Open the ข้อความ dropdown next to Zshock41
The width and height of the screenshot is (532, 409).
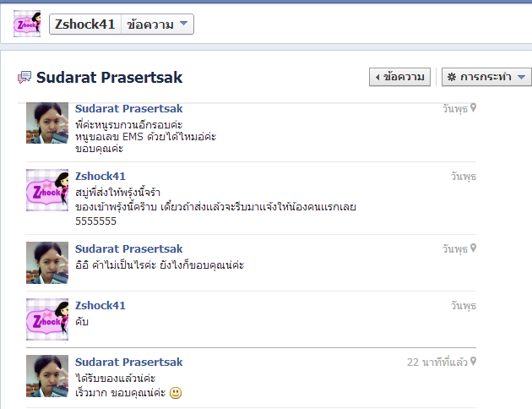click(x=157, y=25)
